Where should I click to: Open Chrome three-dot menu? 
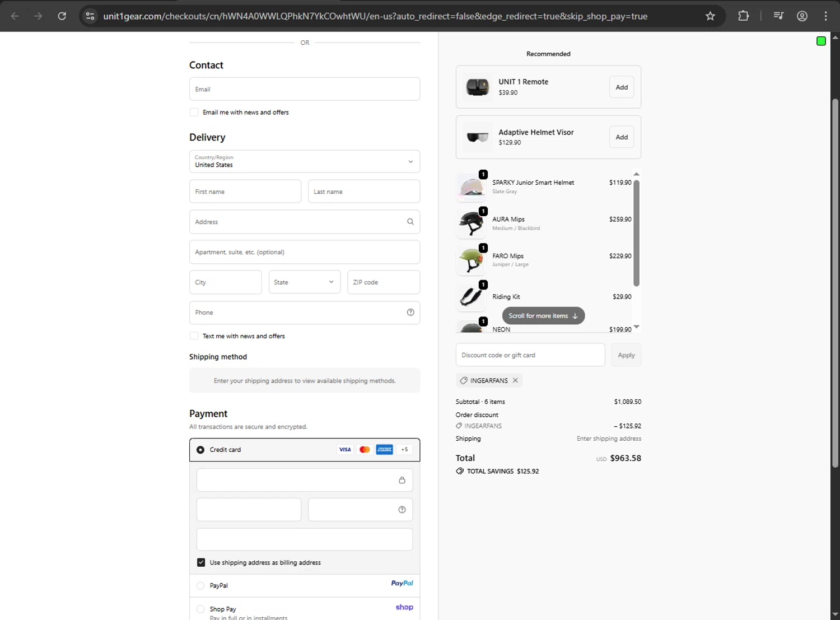tap(825, 16)
